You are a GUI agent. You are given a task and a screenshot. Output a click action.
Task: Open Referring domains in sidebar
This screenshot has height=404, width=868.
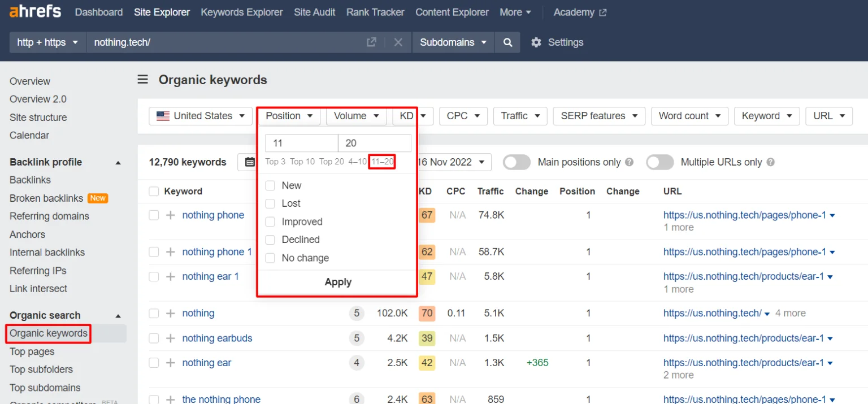(x=49, y=216)
